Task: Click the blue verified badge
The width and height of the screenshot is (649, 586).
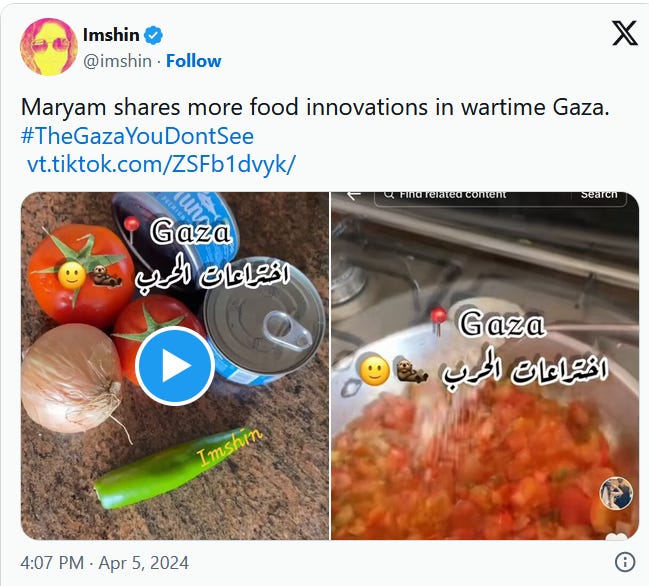Action: point(153,35)
